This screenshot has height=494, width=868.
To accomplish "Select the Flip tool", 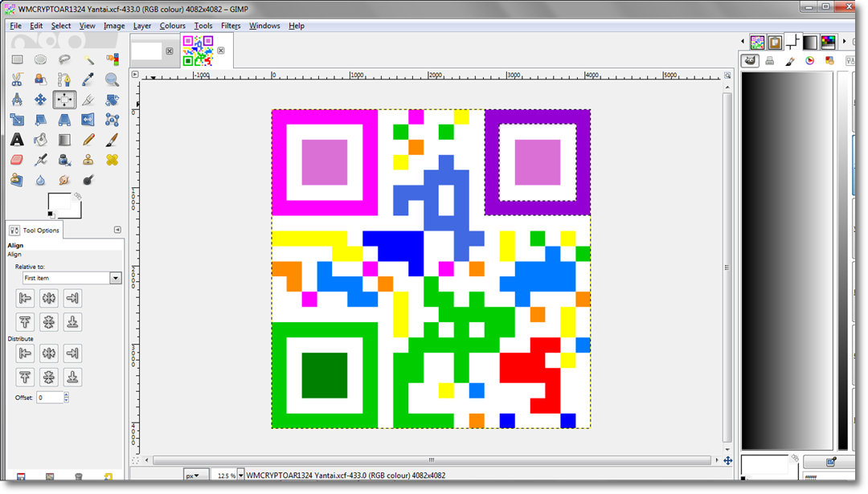I will click(88, 120).
